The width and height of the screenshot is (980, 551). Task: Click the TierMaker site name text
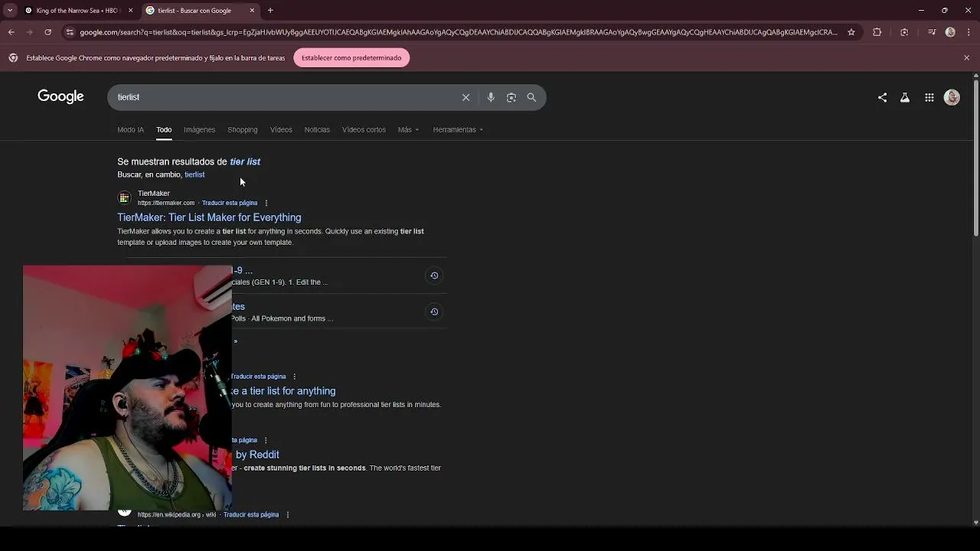[154, 194]
